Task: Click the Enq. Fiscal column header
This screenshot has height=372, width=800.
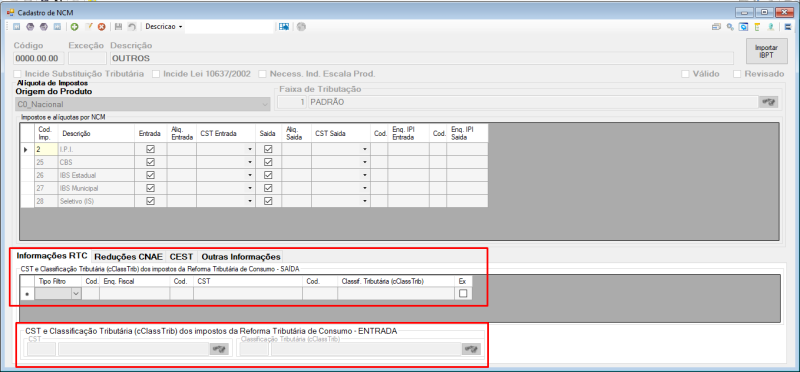Action: tap(135, 281)
